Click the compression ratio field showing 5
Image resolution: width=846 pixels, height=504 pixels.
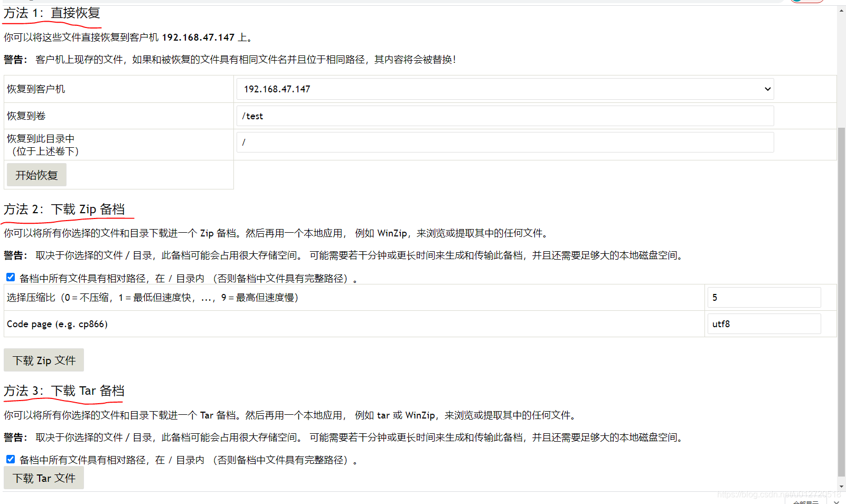(764, 298)
